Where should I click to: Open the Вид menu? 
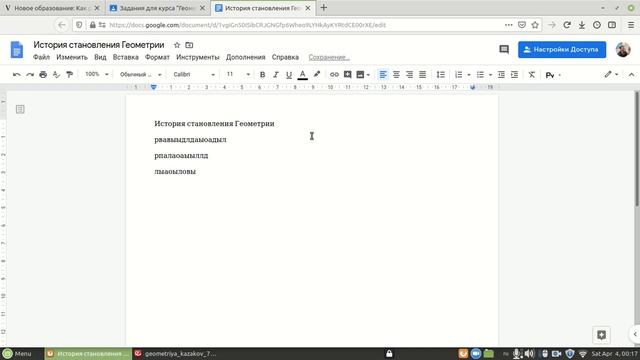100,57
